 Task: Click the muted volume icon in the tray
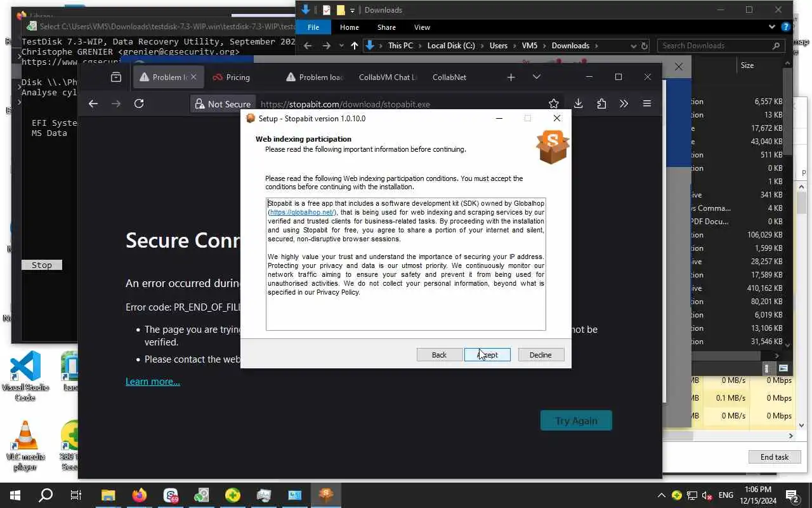(x=707, y=495)
